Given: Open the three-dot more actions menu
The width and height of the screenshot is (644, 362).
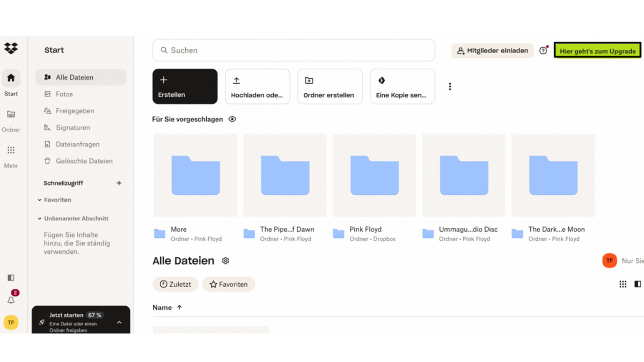Looking at the screenshot, I should (x=450, y=86).
